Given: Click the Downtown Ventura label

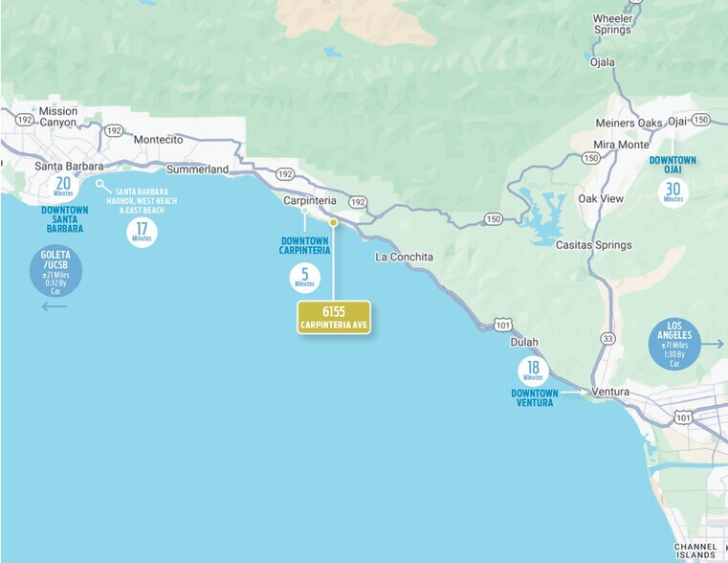Looking at the screenshot, I should [x=535, y=397].
